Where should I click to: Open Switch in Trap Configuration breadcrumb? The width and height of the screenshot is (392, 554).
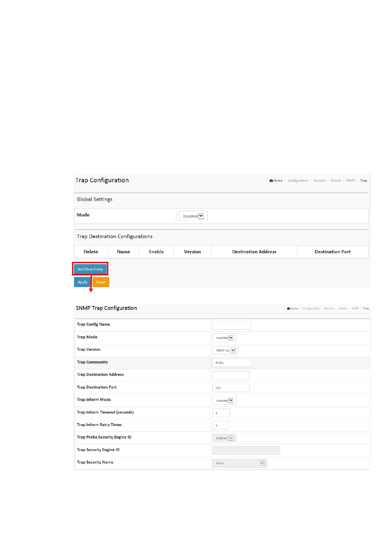coord(336,181)
